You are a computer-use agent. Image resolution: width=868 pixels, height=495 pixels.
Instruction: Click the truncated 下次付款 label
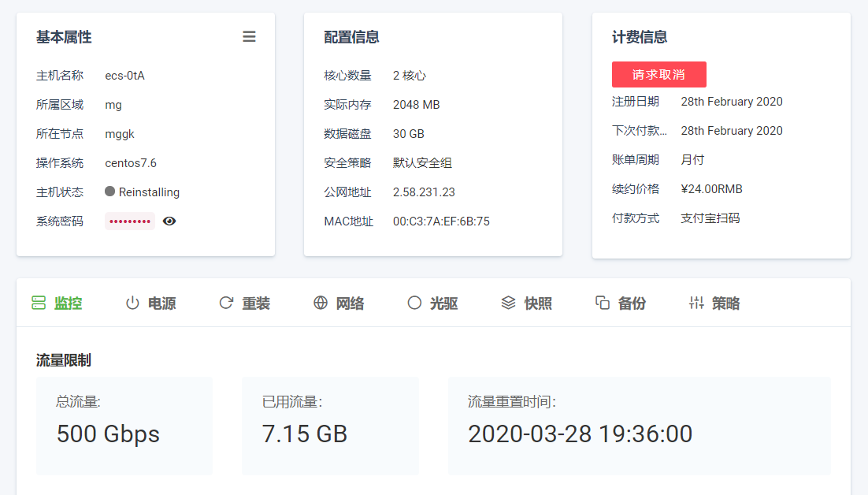coord(639,131)
